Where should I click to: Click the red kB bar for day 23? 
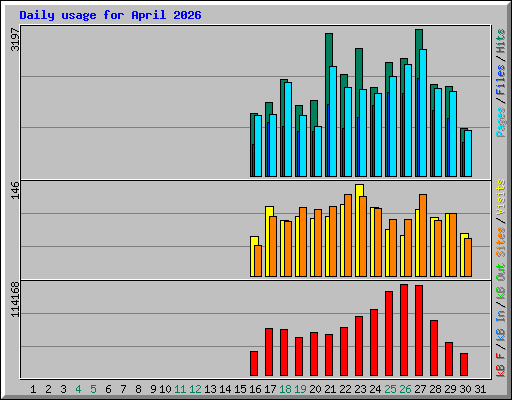pyautogui.click(x=359, y=346)
